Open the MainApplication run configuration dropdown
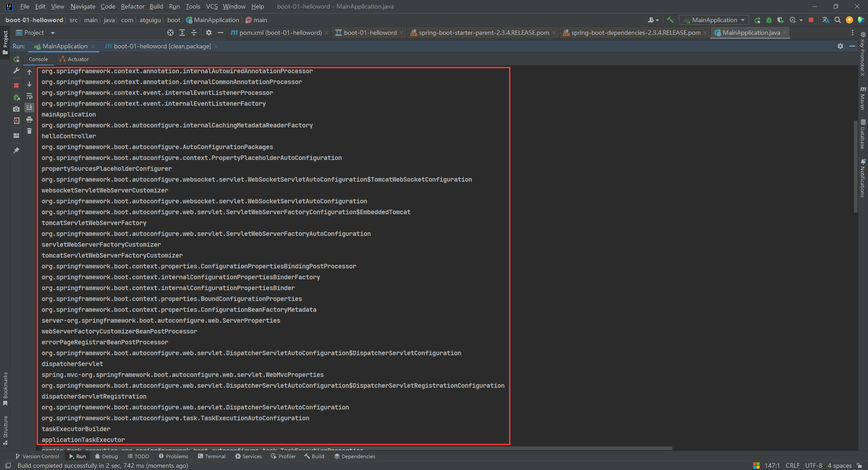Image resolution: width=868 pixels, height=470 pixels. point(714,20)
